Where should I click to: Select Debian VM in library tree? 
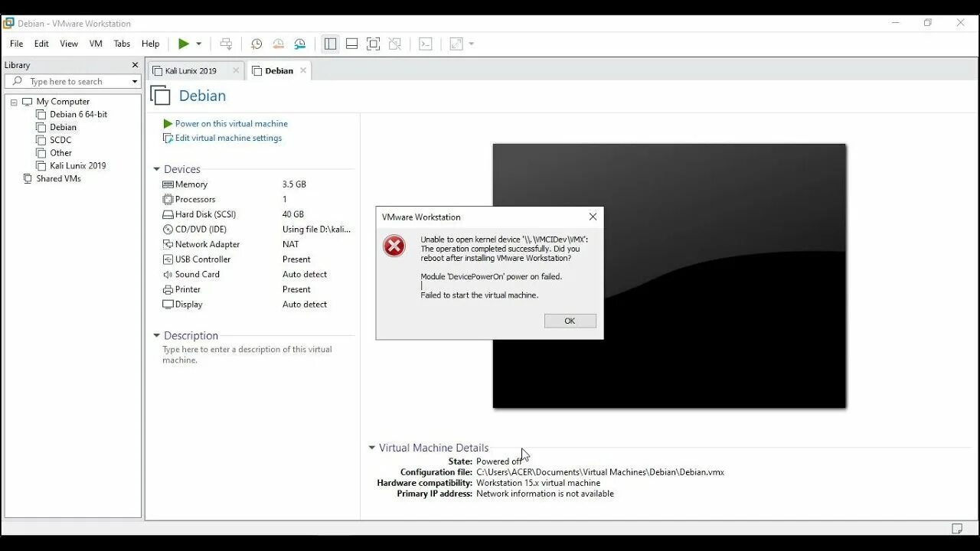[x=63, y=127]
